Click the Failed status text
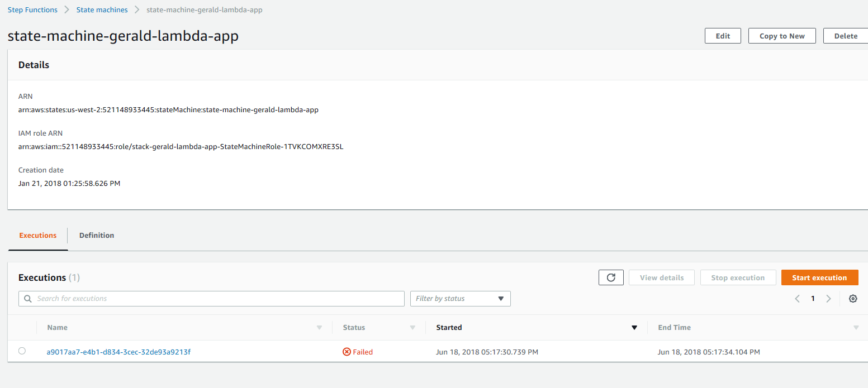This screenshot has width=868, height=388. coord(363,352)
